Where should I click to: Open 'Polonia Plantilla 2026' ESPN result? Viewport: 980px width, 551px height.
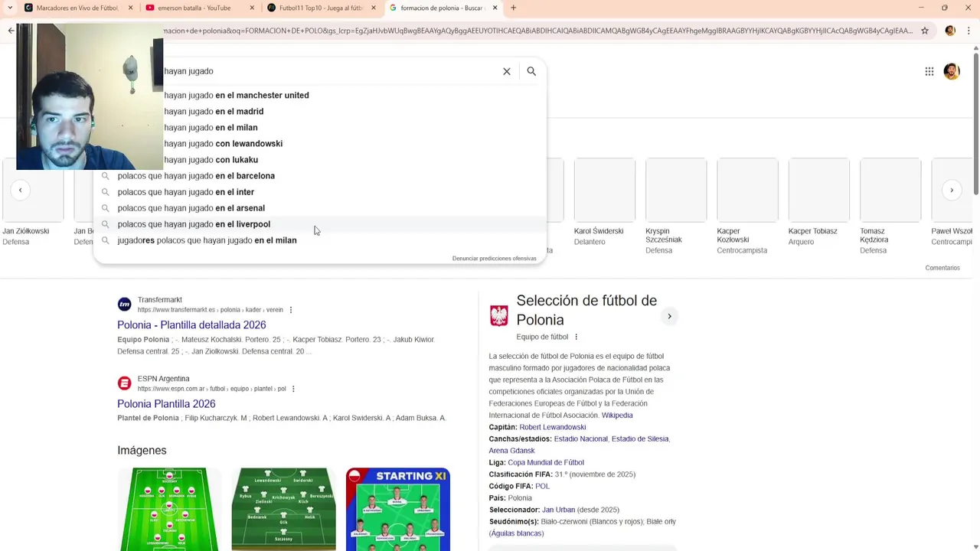[x=166, y=403]
